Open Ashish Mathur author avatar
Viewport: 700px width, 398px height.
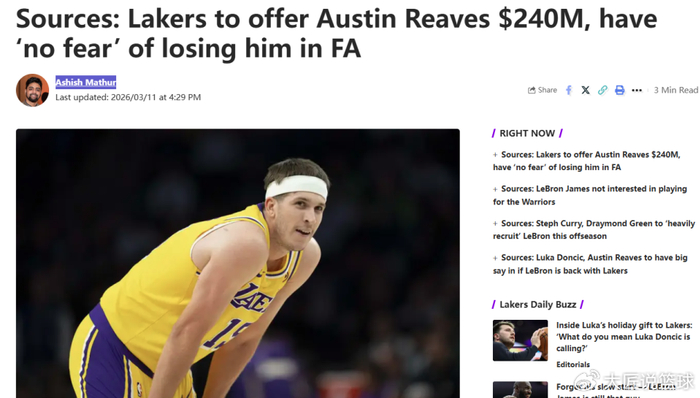[33, 90]
